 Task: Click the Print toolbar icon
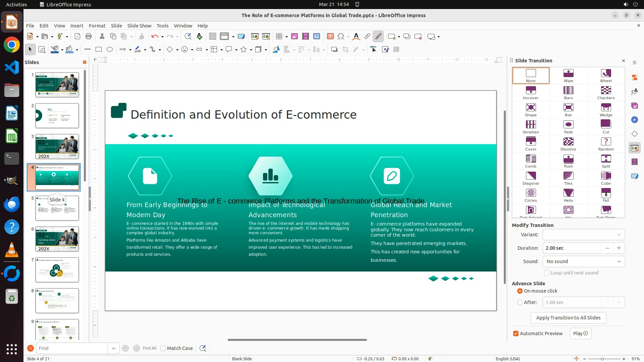(89, 37)
